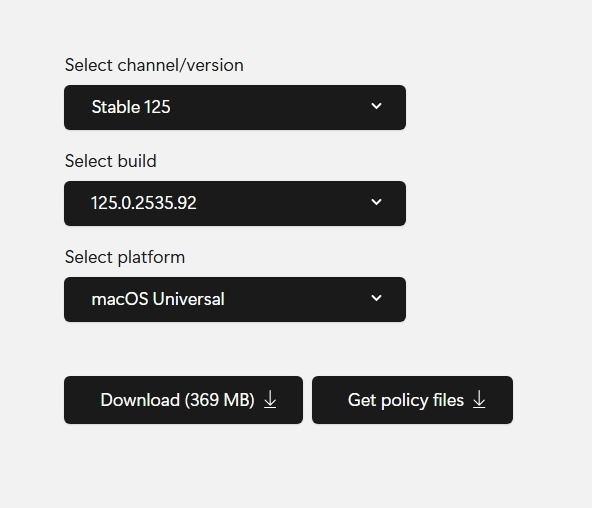This screenshot has height=508, width=592.
Task: Click the 'Select channel/version' label
Action: [x=154, y=65]
